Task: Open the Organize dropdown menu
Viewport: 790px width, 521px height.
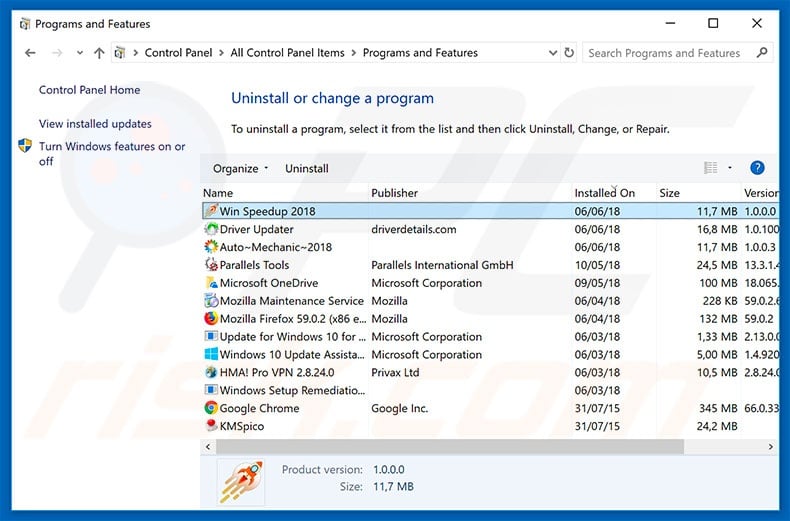Action: click(x=240, y=168)
